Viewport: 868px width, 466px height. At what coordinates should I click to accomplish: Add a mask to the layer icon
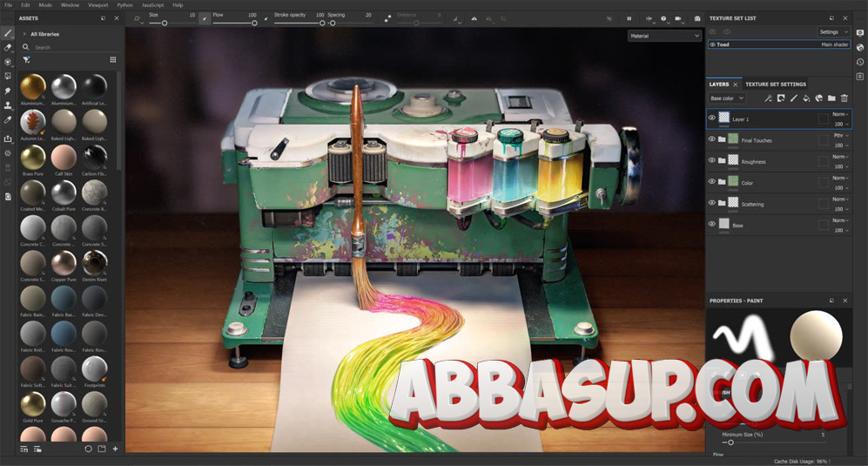pyautogui.click(x=781, y=98)
